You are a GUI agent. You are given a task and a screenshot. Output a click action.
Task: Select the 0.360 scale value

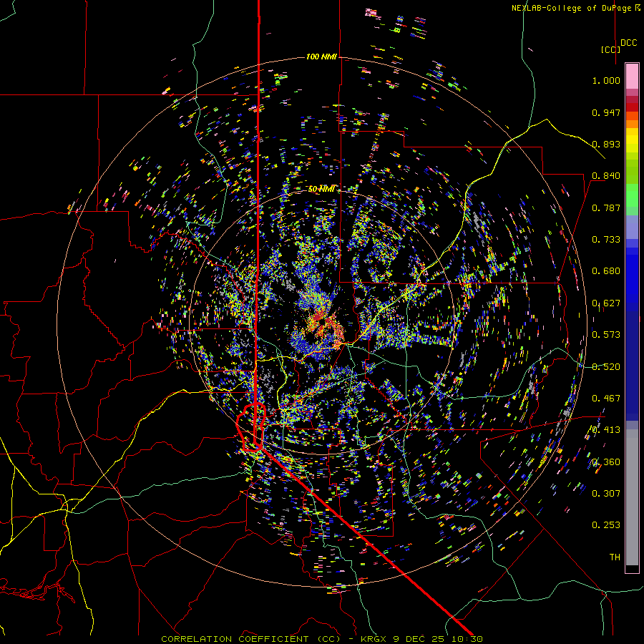[x=606, y=462]
